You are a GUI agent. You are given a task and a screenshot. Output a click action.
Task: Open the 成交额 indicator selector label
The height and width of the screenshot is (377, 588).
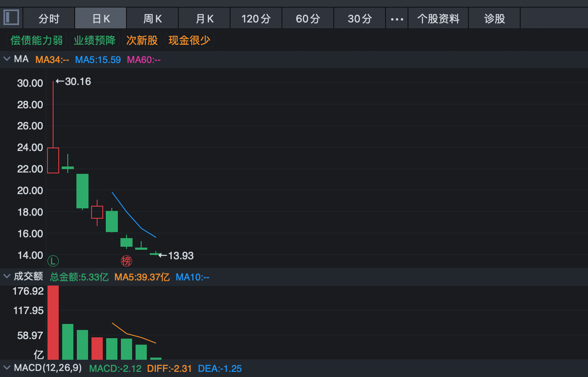[28, 276]
